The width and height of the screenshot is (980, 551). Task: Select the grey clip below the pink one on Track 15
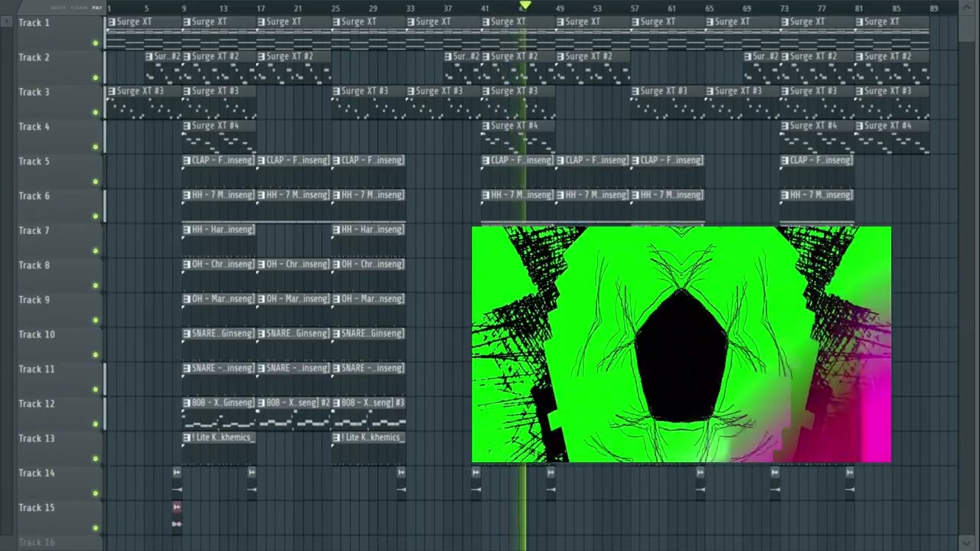tap(177, 524)
